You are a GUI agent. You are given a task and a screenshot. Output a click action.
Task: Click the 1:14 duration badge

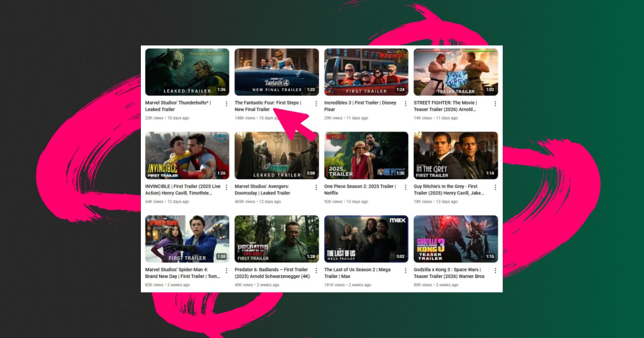point(490,173)
